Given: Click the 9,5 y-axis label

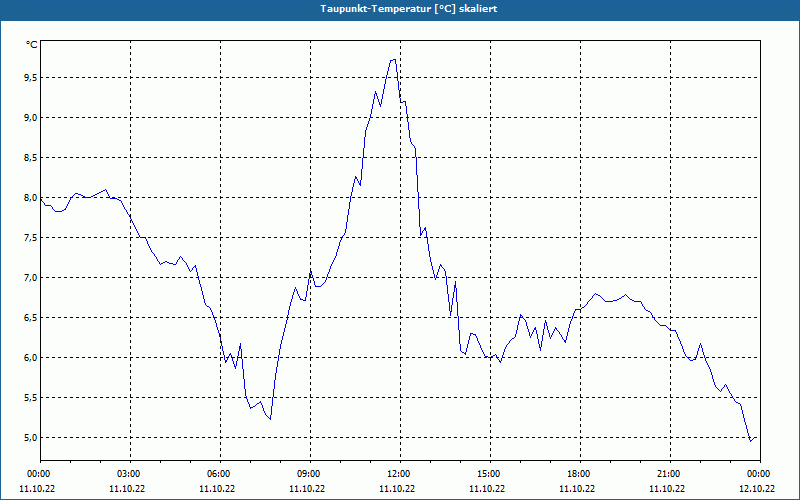Looking at the screenshot, I should [31, 78].
